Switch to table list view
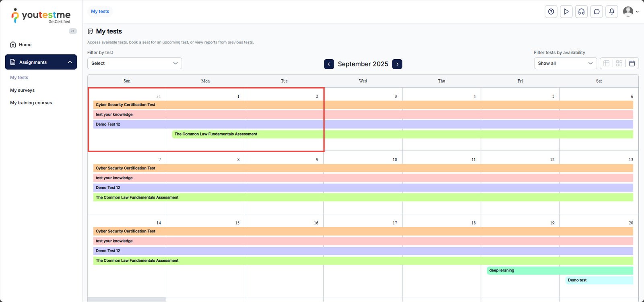This screenshot has width=644, height=302. [x=606, y=63]
